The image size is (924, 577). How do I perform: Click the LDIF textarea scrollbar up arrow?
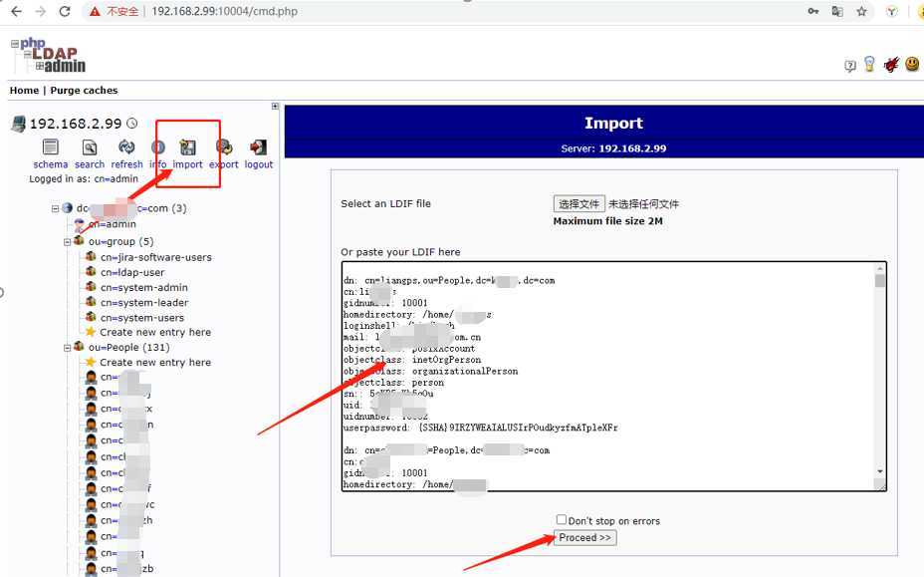880,268
